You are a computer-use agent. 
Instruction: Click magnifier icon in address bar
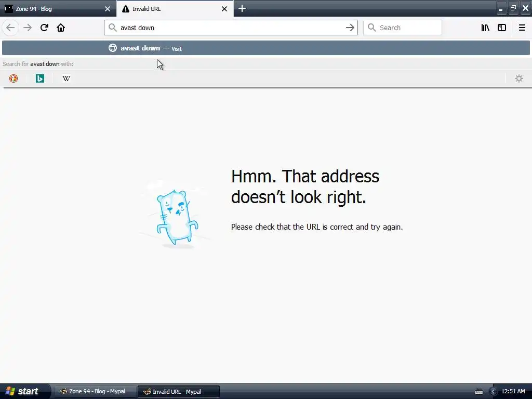coord(113,28)
